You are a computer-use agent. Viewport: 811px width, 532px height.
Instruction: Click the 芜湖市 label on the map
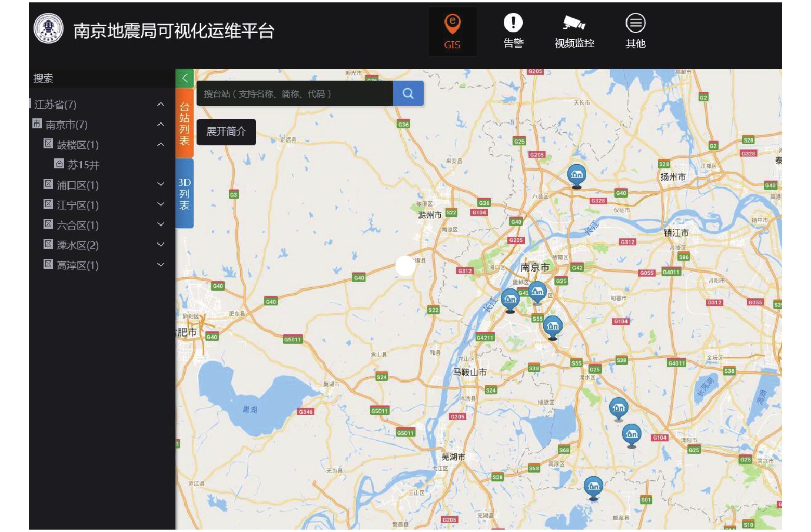453,457
